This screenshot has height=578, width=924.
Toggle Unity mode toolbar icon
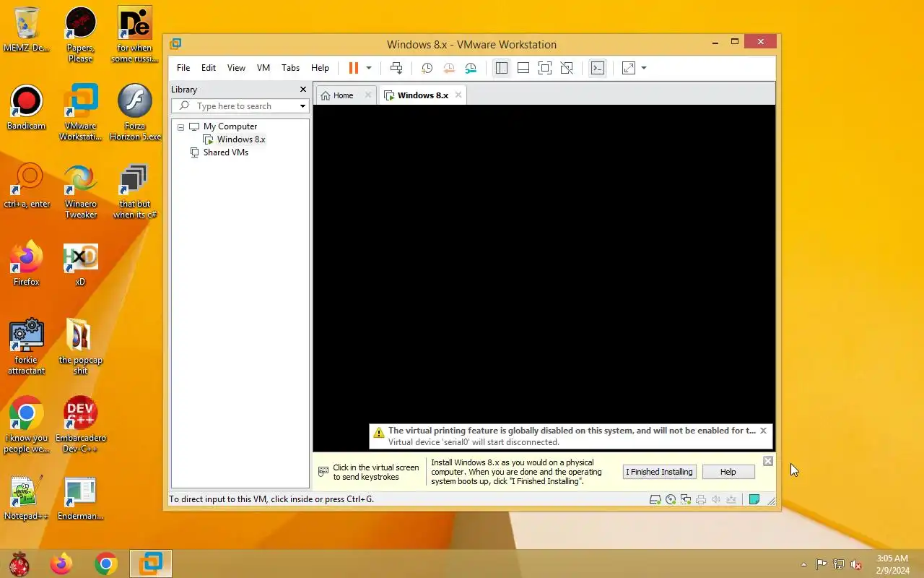point(567,68)
